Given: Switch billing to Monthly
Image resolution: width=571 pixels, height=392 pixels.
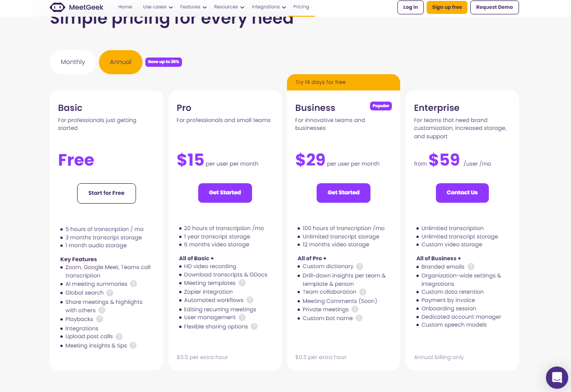Looking at the screenshot, I should 73,62.
